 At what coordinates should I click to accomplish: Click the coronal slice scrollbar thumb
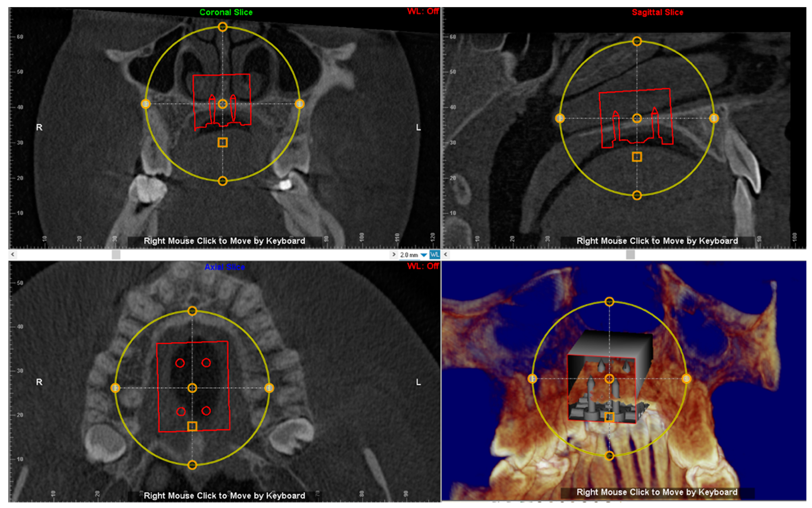point(116,255)
